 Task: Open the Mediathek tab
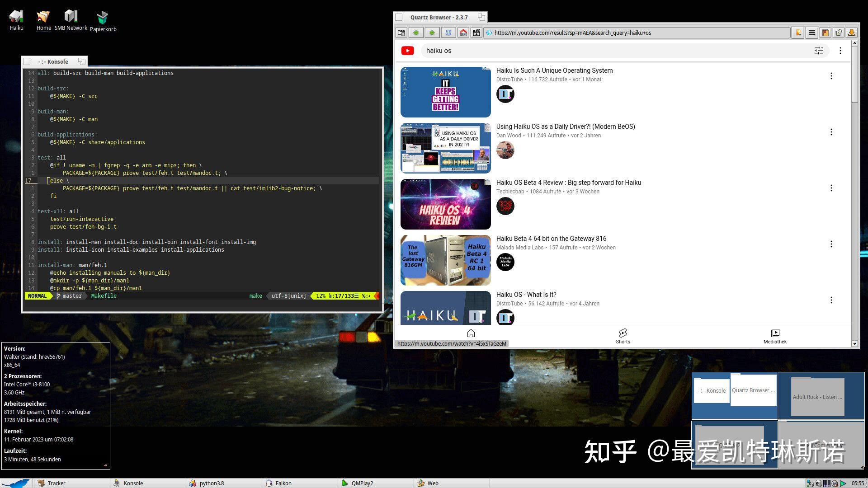(x=775, y=336)
